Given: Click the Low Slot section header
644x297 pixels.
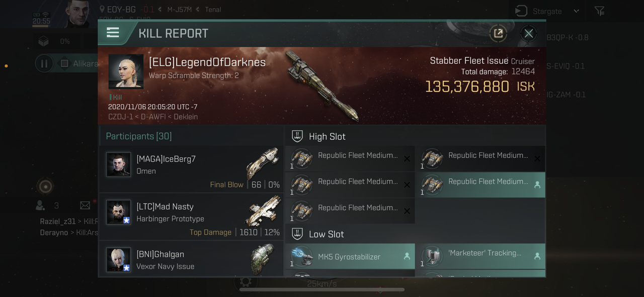Looking at the screenshot, I should tap(326, 234).
